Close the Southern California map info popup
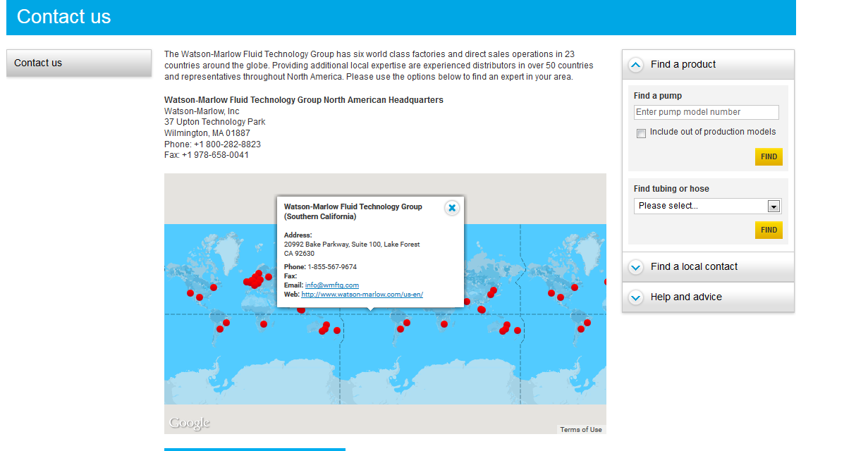Image resolution: width=868 pixels, height=451 pixels. pyautogui.click(x=452, y=208)
